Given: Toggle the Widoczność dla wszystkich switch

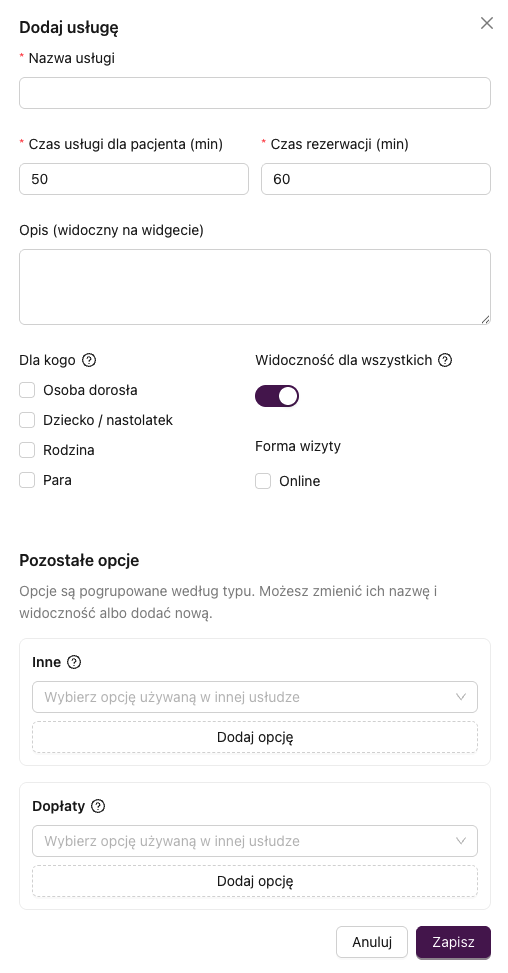Looking at the screenshot, I should pos(277,396).
